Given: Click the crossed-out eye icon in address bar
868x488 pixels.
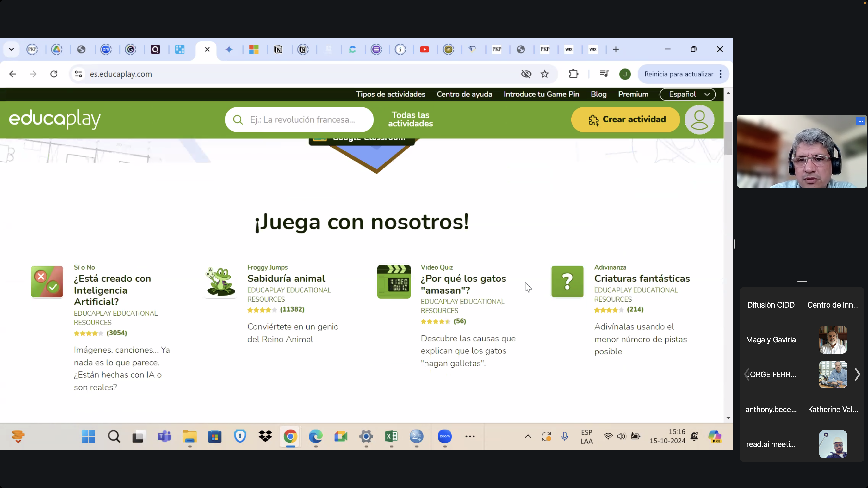Looking at the screenshot, I should (x=526, y=74).
